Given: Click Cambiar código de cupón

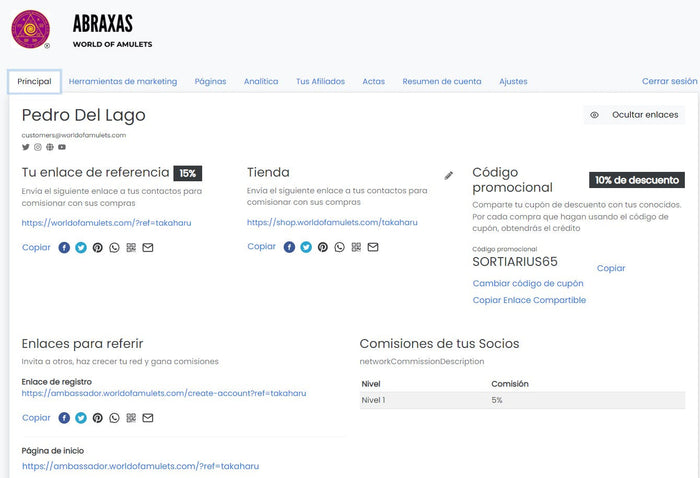Looking at the screenshot, I should pos(528,283).
